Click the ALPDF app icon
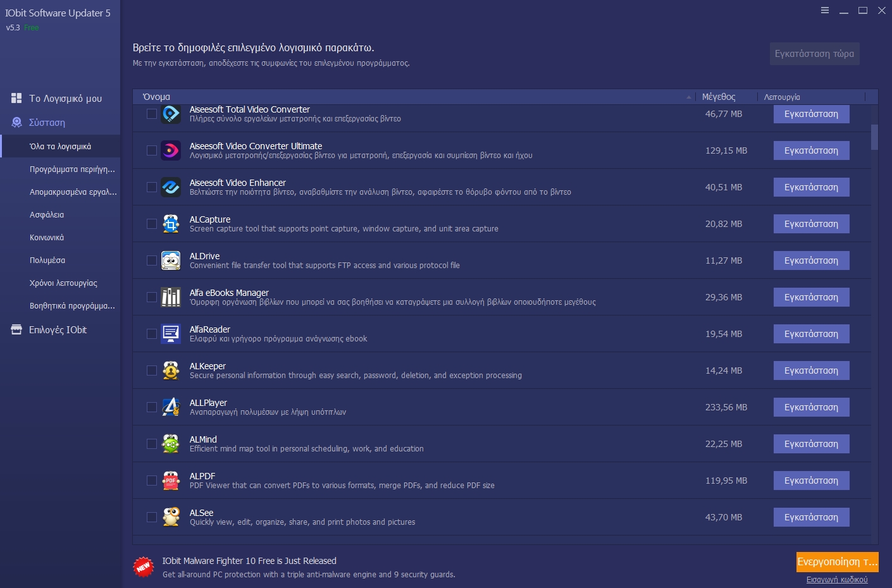892x588 pixels. [171, 481]
